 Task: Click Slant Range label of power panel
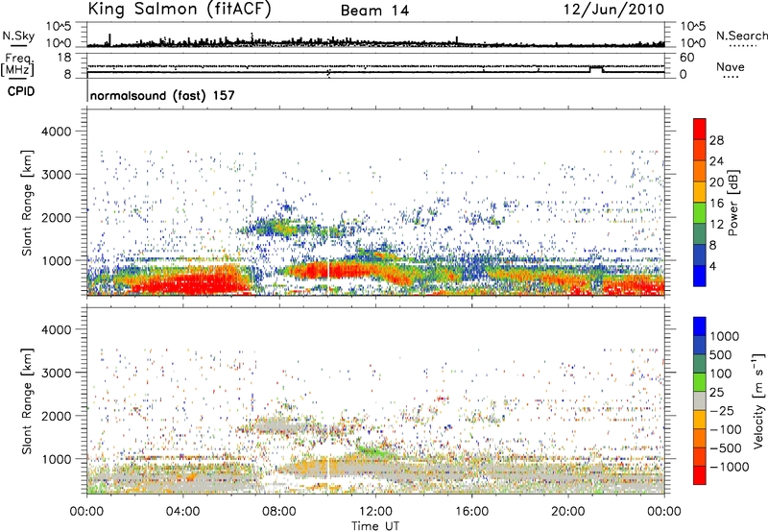tap(27, 203)
